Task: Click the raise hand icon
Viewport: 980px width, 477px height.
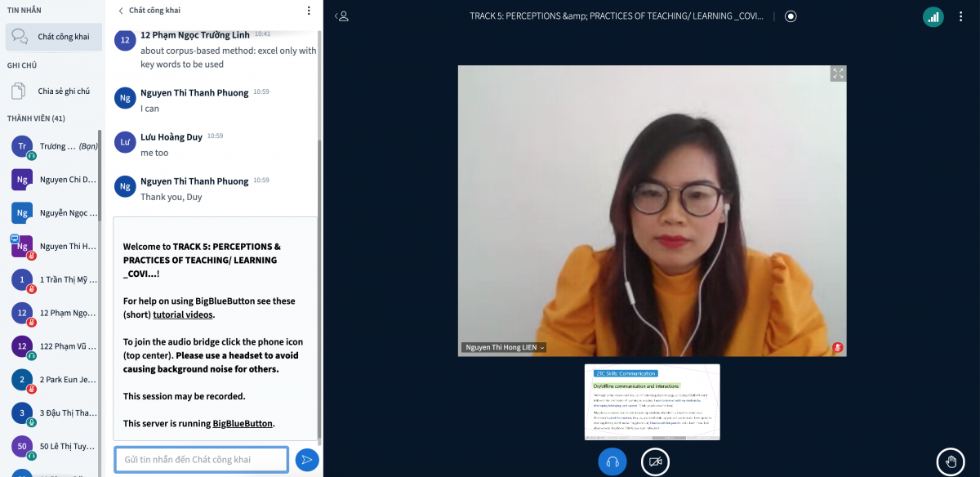Action: click(x=950, y=461)
